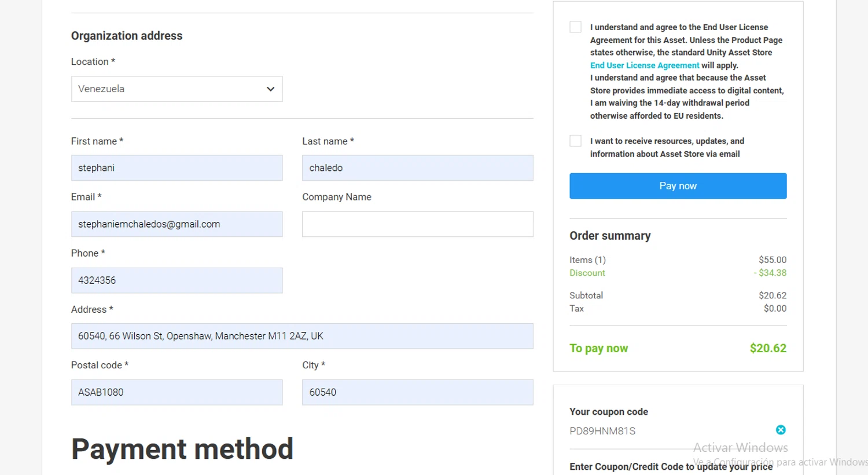Click the empty Company Name field
Viewport: 868px width, 475px height.
pyautogui.click(x=417, y=224)
